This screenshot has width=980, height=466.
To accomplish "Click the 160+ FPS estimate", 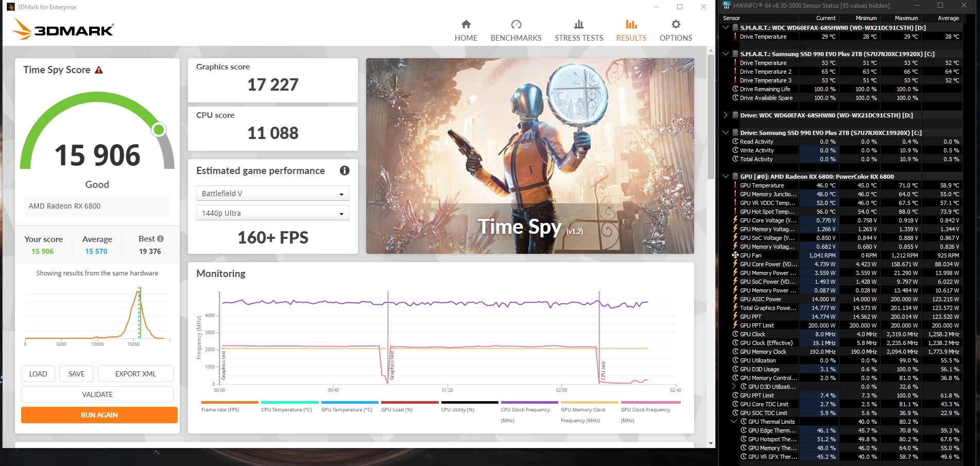I will [x=273, y=238].
